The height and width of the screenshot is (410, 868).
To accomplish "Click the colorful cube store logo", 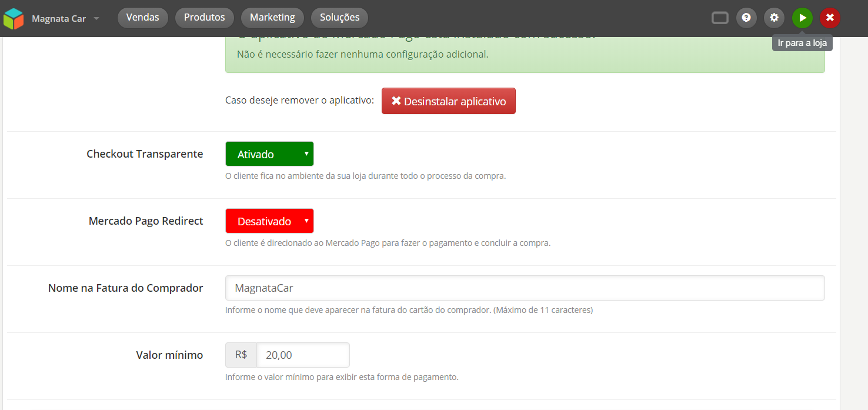I will pos(14,18).
